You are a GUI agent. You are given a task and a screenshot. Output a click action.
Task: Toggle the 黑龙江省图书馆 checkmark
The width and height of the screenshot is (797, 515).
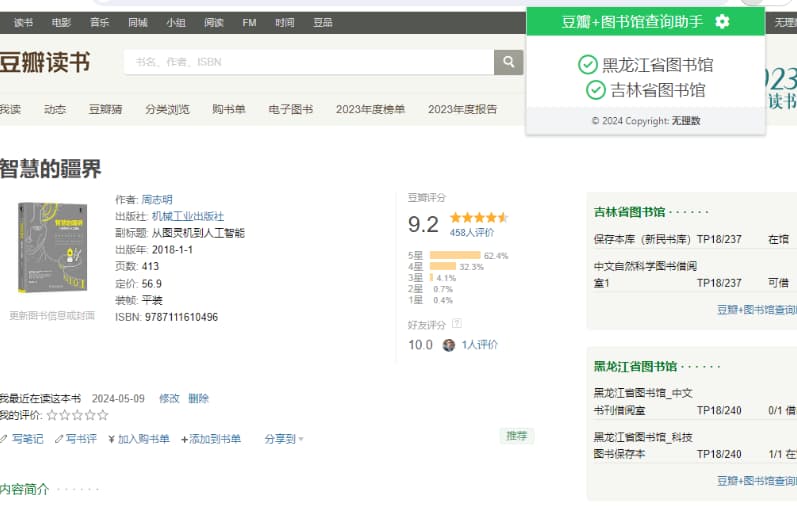588,65
